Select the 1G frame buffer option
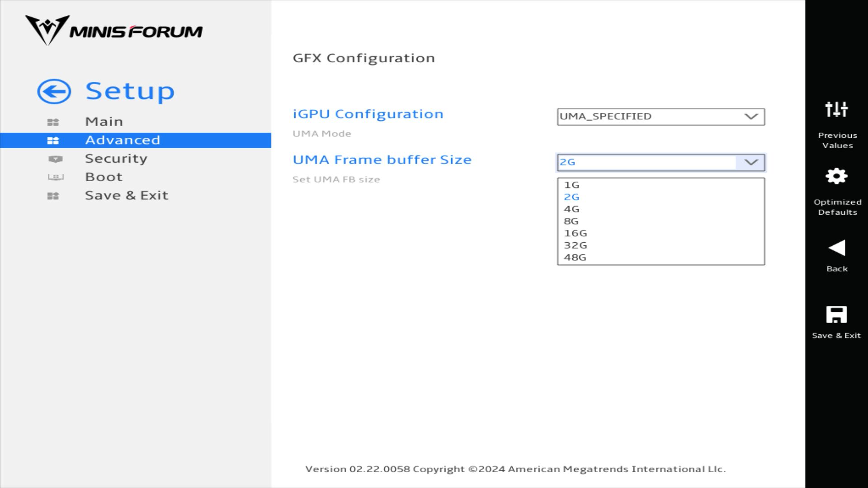Image resolution: width=868 pixels, height=488 pixels. click(571, 185)
